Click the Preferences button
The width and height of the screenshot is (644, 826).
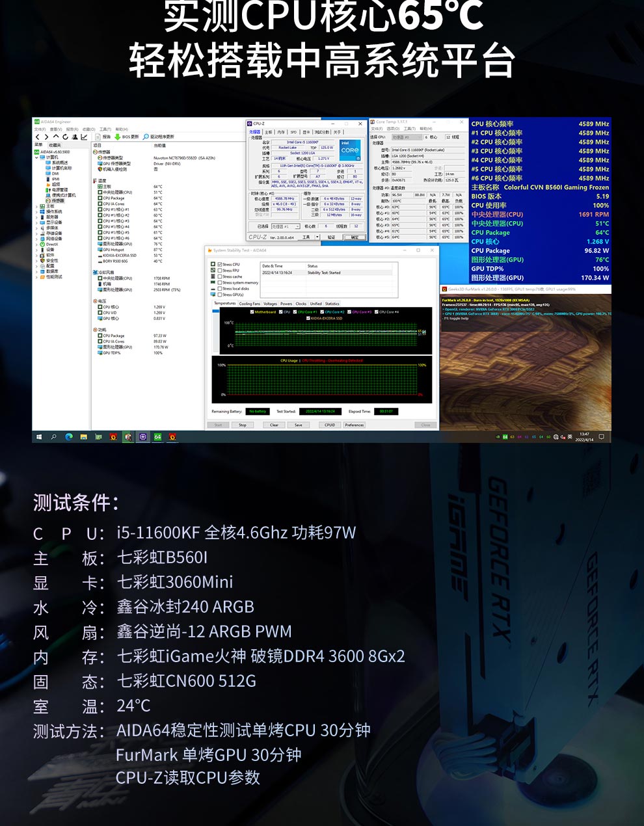point(355,425)
